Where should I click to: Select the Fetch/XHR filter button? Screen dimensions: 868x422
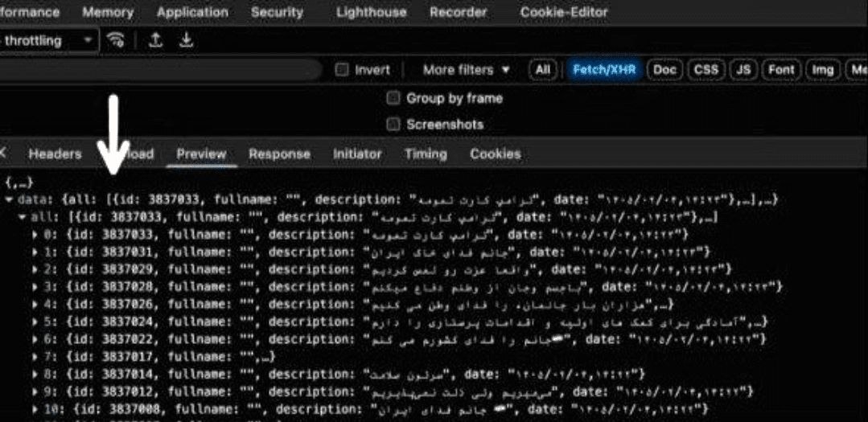coord(604,70)
